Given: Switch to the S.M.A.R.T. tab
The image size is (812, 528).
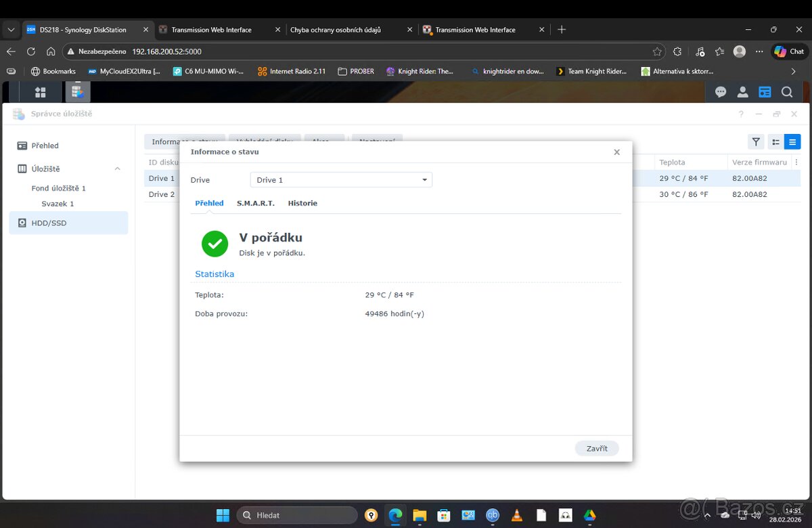Looking at the screenshot, I should 255,203.
